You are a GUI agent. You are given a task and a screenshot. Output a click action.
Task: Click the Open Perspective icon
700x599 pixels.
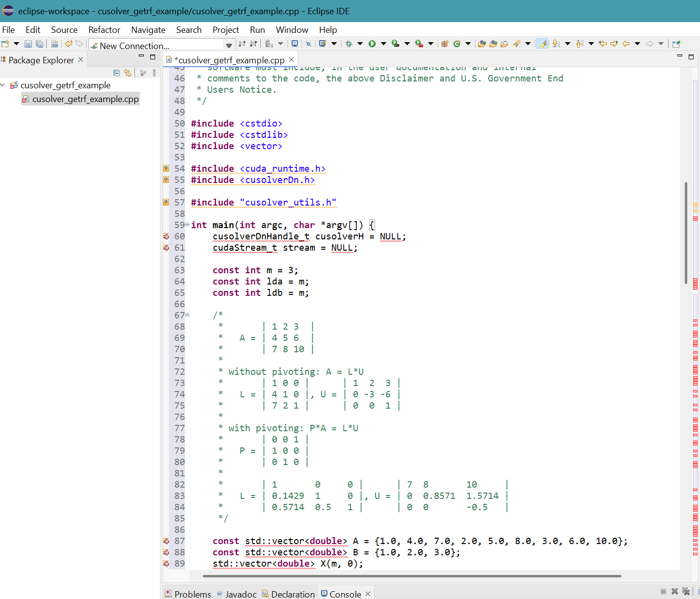(676, 44)
